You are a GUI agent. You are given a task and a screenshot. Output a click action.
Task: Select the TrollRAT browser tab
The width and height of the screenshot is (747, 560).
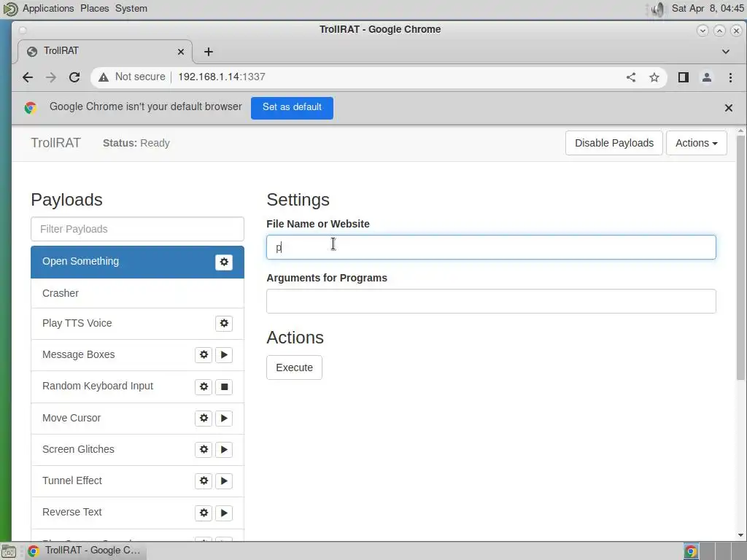[105, 52]
